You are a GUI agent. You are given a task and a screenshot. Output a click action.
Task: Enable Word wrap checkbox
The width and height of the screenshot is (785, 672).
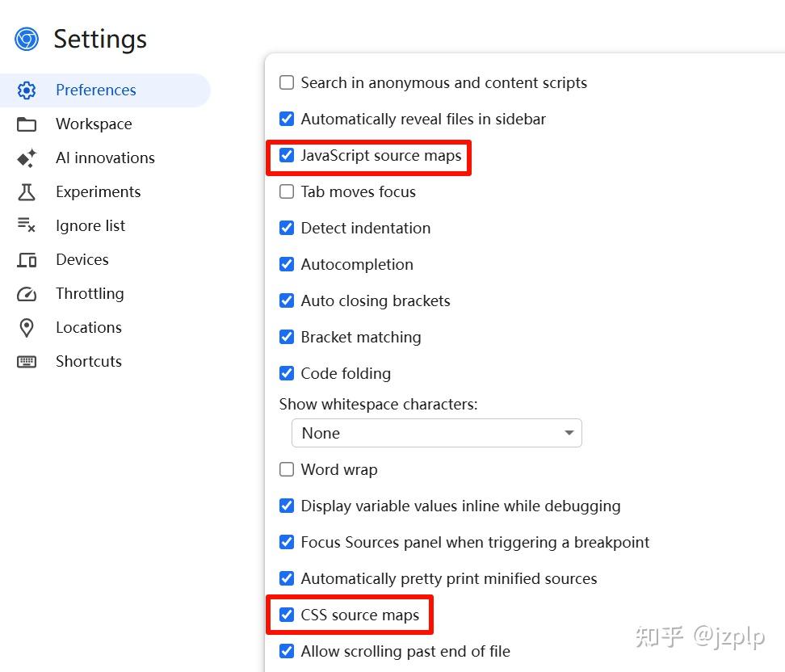287,469
